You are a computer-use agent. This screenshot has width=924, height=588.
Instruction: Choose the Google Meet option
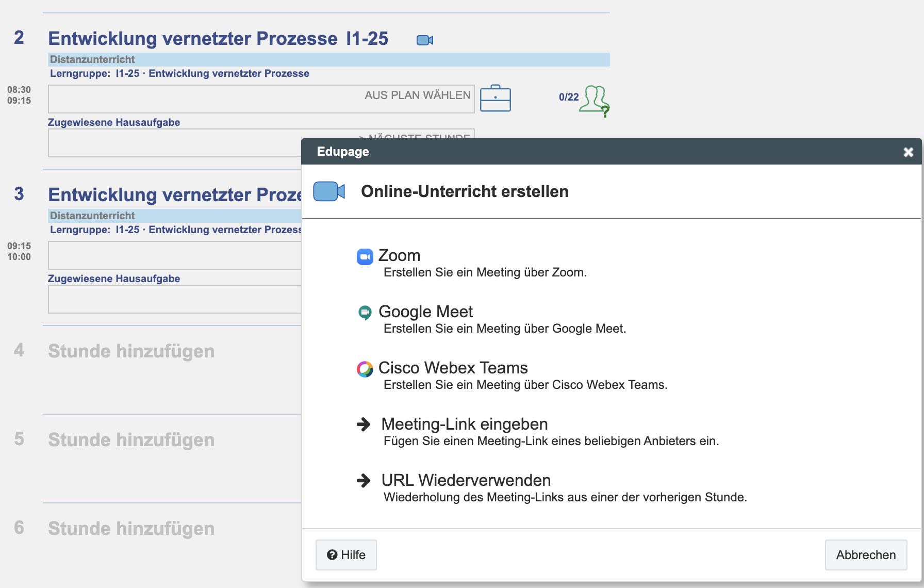pyautogui.click(x=425, y=312)
